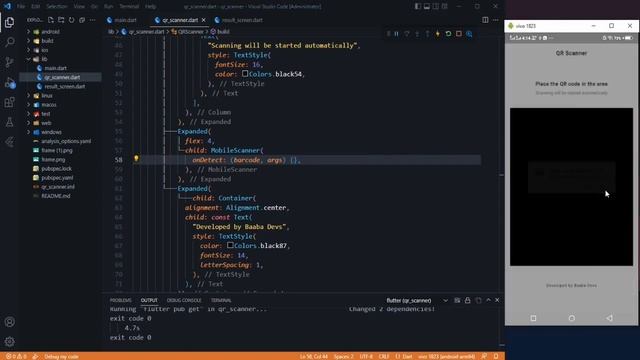Click the lightbulb quick fix on line 58

point(136,158)
